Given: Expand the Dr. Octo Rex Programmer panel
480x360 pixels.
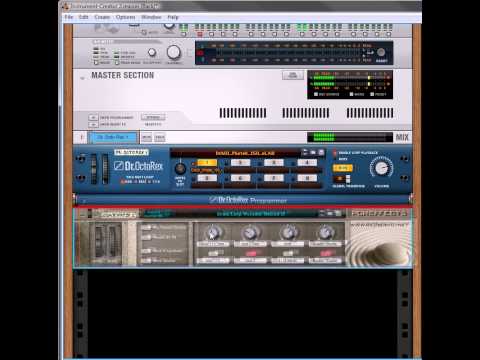Looking at the screenshot, I should click(84, 201).
